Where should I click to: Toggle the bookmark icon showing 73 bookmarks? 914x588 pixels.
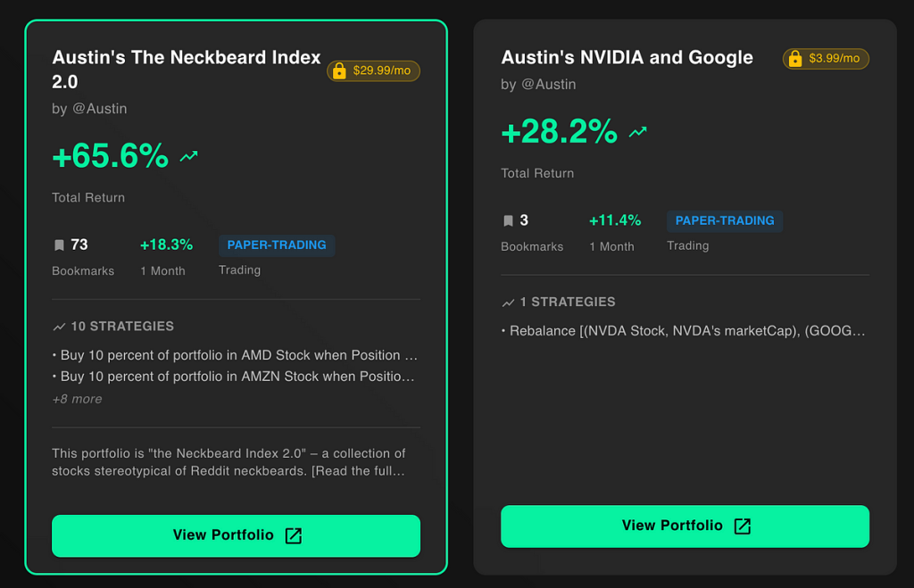pos(59,245)
